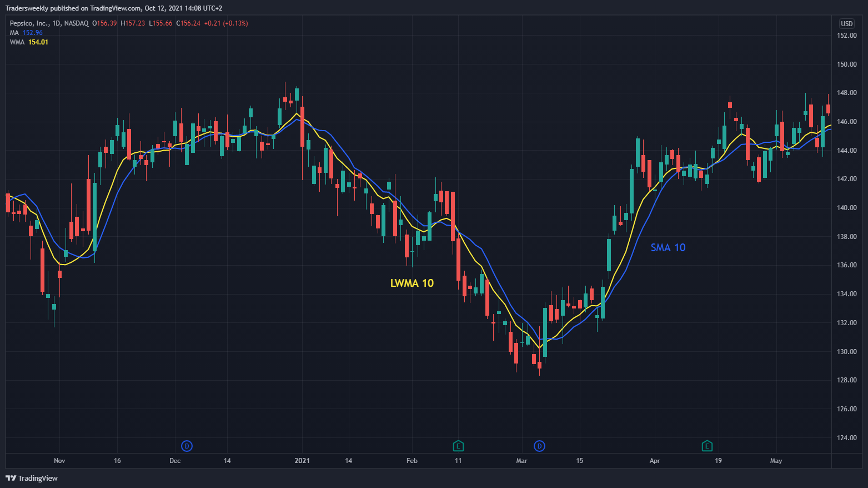Click the 146.00 price scale label
This screenshot has width=868, height=488.
click(x=847, y=122)
